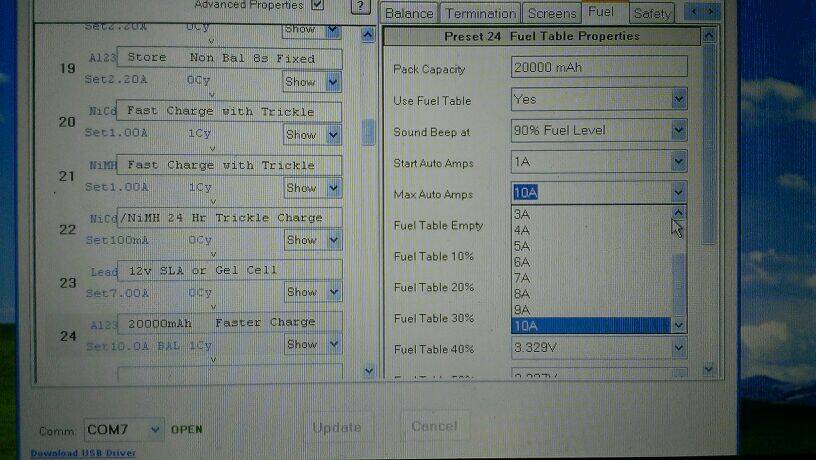Click the Pack Capacity field 20000 mAh
This screenshot has width=816, height=460.
pyautogui.click(x=599, y=67)
